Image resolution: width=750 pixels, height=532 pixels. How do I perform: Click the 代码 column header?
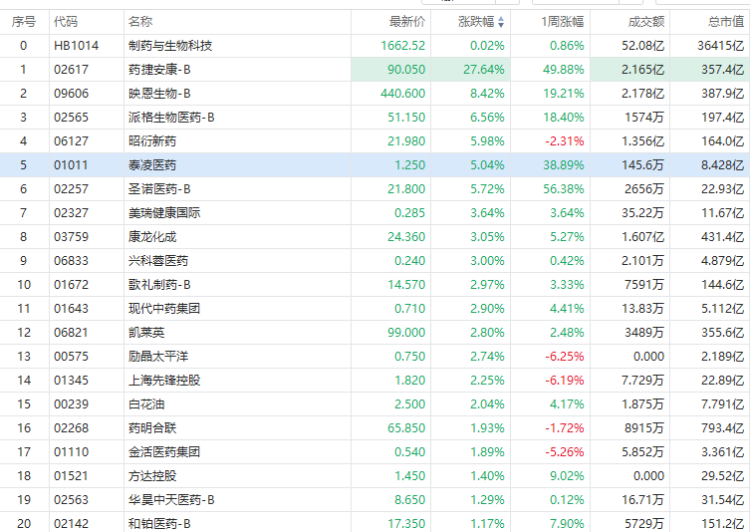coord(66,22)
